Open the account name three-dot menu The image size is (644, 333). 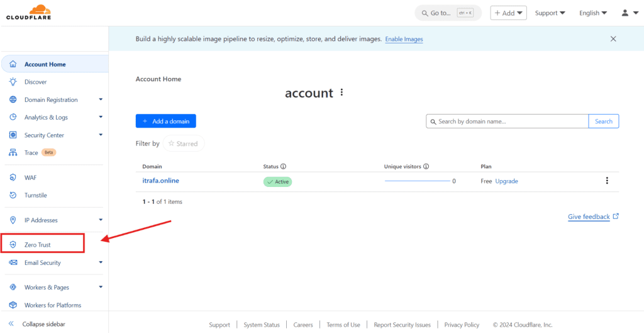click(x=341, y=93)
